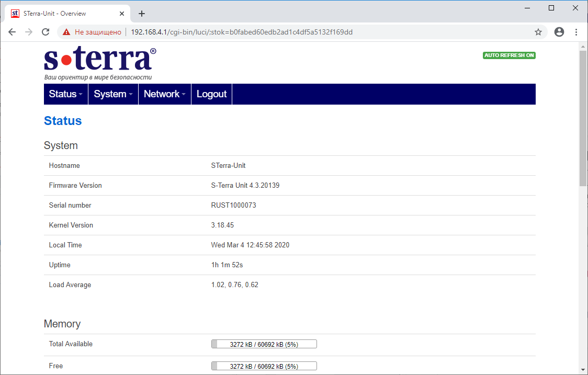Maximize the browser window

coord(551,8)
